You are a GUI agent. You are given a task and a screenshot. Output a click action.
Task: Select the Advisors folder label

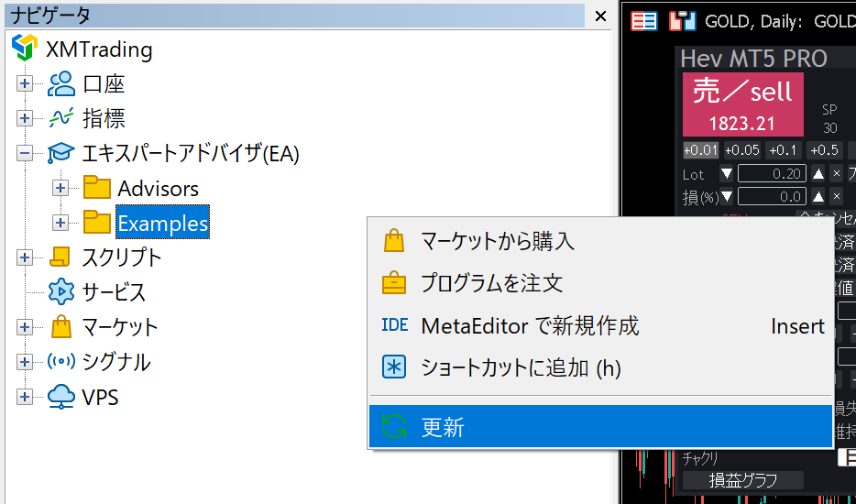pyautogui.click(x=159, y=189)
